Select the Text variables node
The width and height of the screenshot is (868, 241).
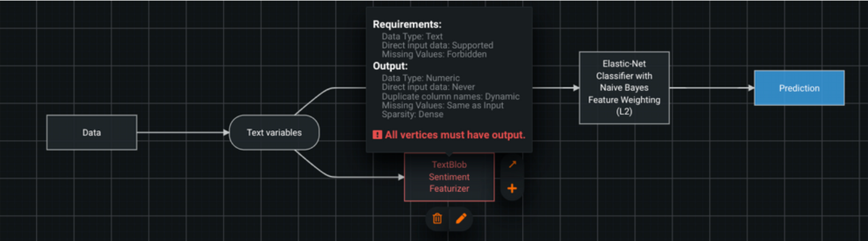274,132
